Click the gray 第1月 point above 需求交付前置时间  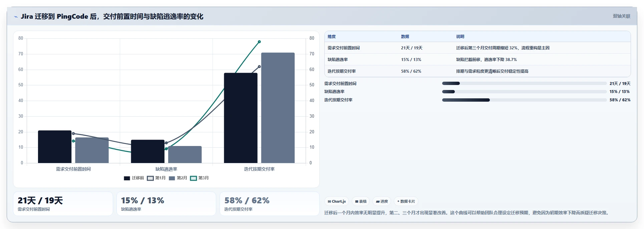click(x=73, y=134)
